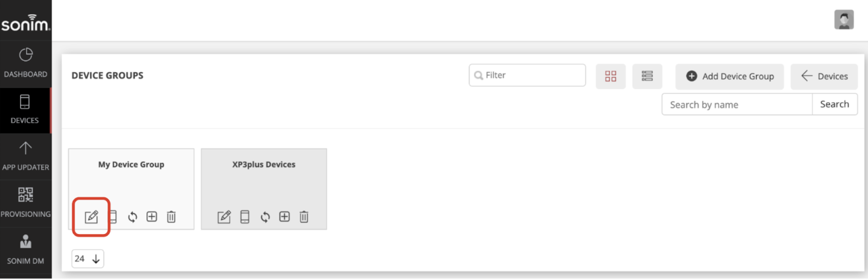Image resolution: width=868 pixels, height=279 pixels.
Task: Open the 24 items per page dropdown
Action: (87, 259)
